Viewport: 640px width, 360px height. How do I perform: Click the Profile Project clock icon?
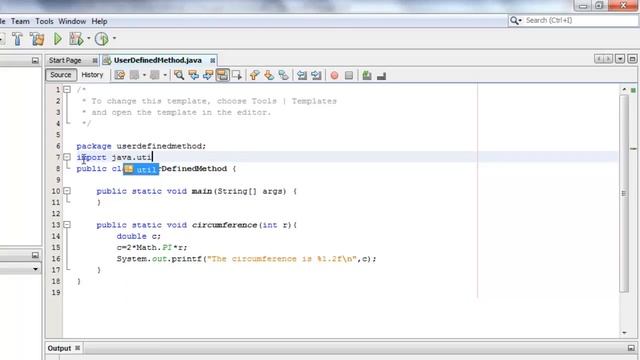(102, 39)
